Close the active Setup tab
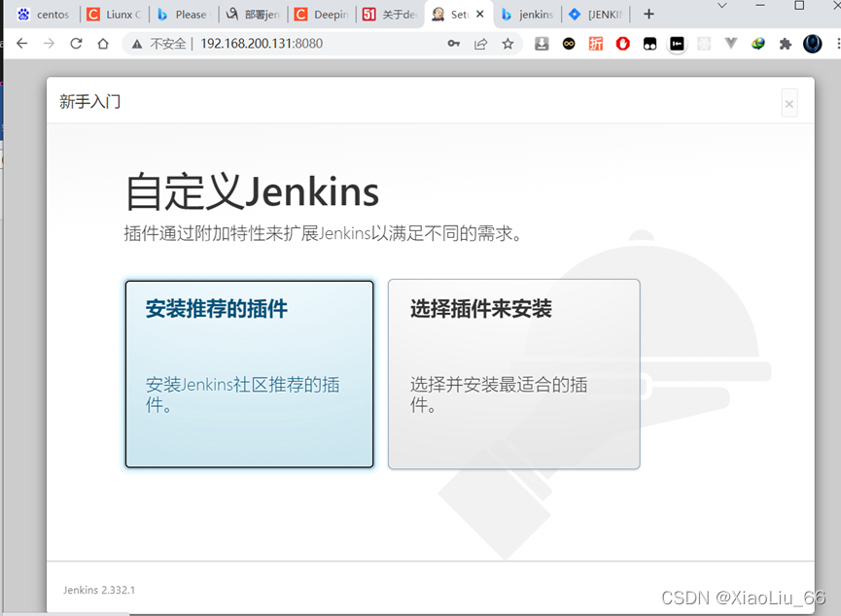 tap(480, 14)
